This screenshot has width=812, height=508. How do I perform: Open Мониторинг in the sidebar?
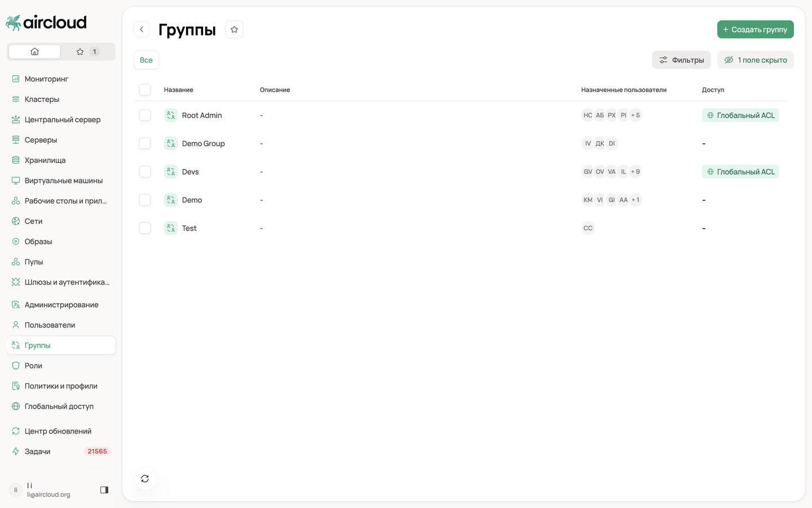click(x=61, y=79)
